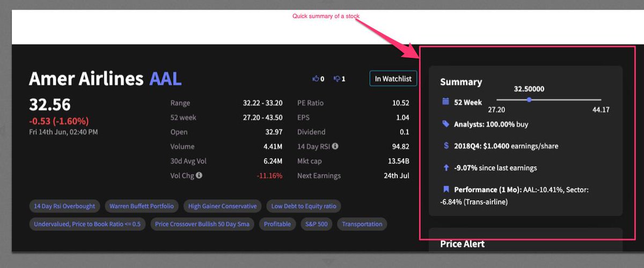Click the price change -0.53 (-1.60%)
The image size is (644, 268).
click(59, 121)
